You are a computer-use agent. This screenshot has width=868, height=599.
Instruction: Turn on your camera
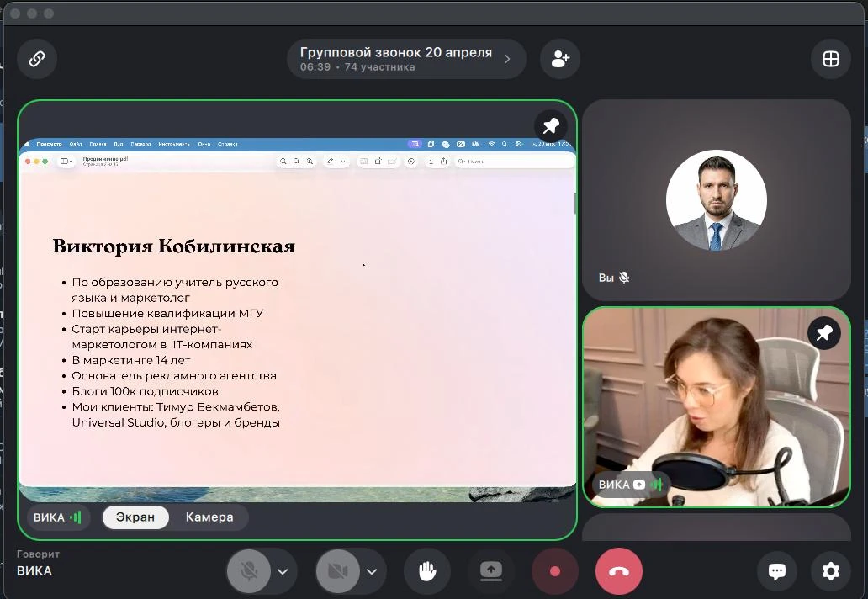click(337, 571)
